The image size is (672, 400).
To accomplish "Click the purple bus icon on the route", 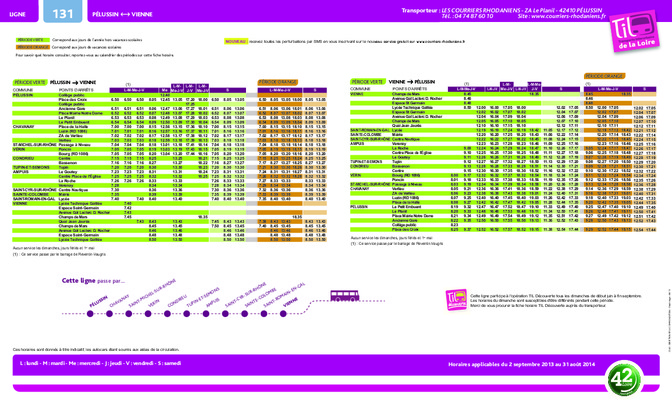I will click(x=345, y=295).
